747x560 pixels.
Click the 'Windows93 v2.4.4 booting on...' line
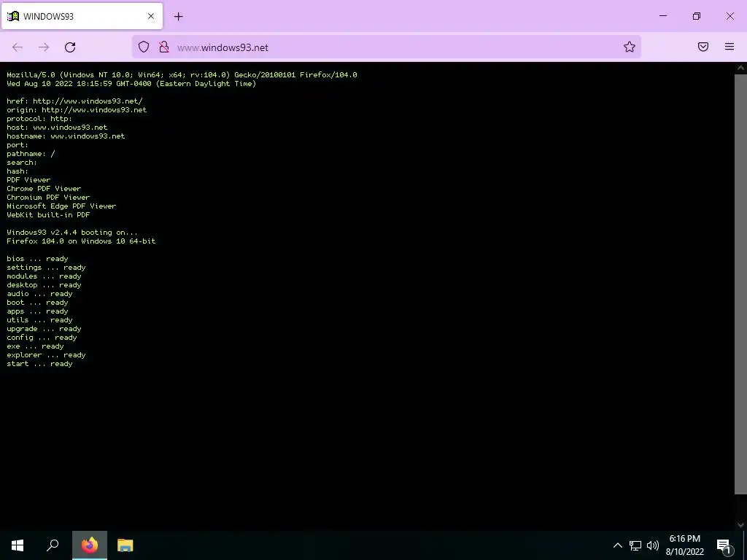tap(72, 233)
